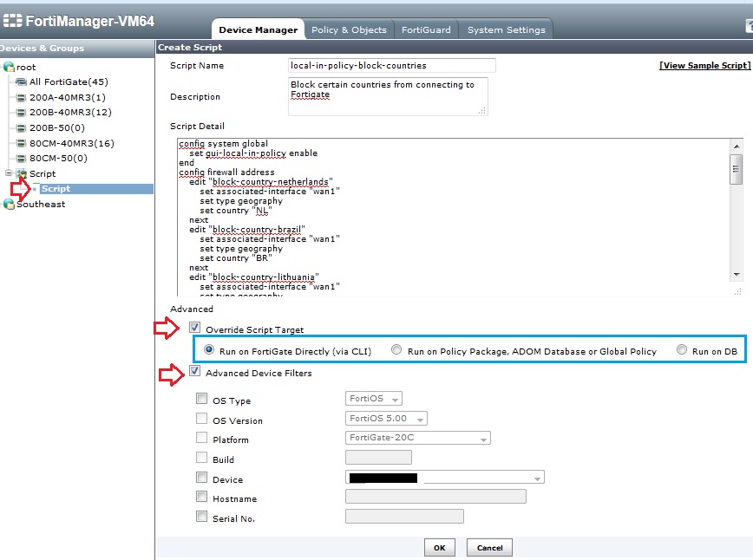Select the Southeast tree item
The height and width of the screenshot is (560, 753).
[41, 205]
